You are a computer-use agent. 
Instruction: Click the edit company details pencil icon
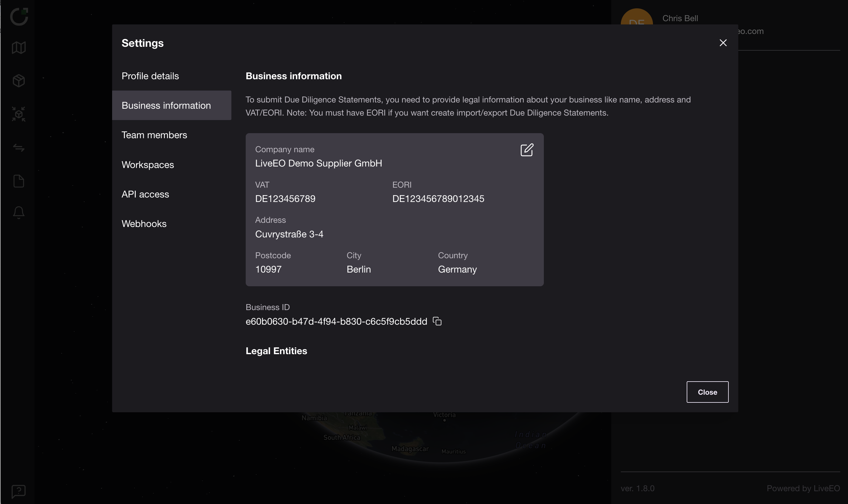(527, 150)
